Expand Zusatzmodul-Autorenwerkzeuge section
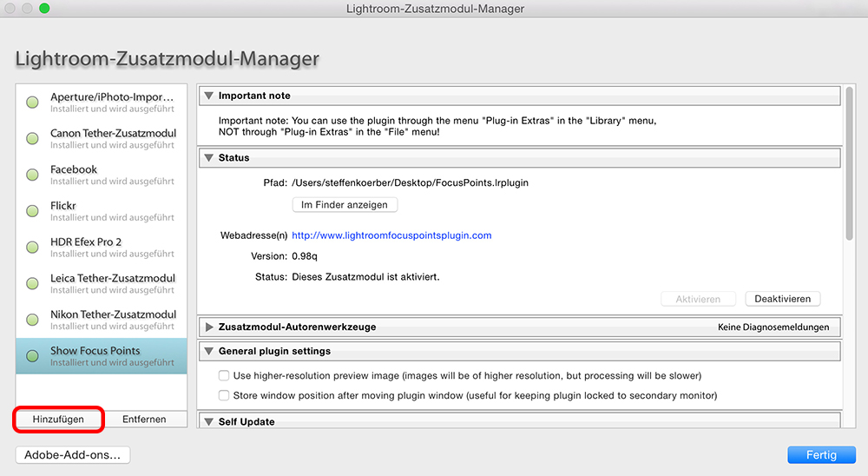Viewport: 868px width, 476px height. (209, 327)
